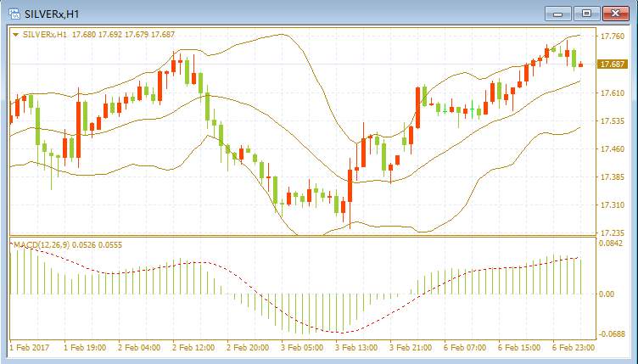Close the SILVERx,H1 chart window
The image size is (638, 364).
tap(616, 14)
